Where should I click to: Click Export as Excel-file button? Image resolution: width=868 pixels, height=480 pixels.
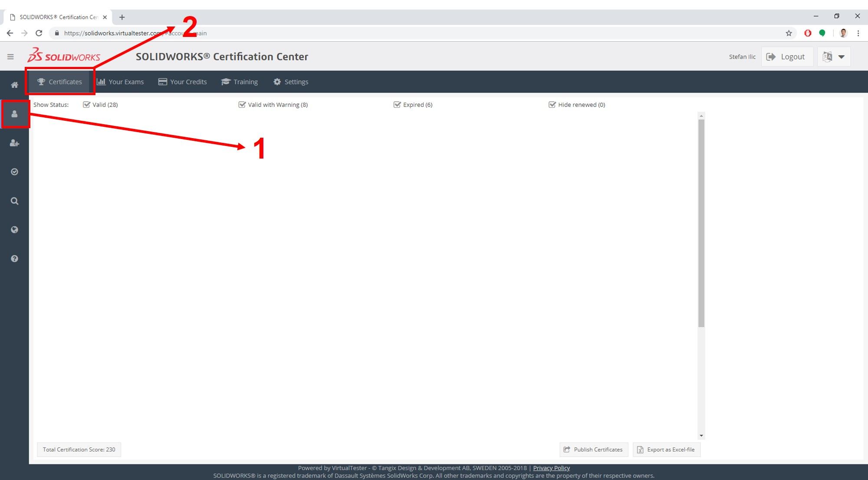point(666,449)
